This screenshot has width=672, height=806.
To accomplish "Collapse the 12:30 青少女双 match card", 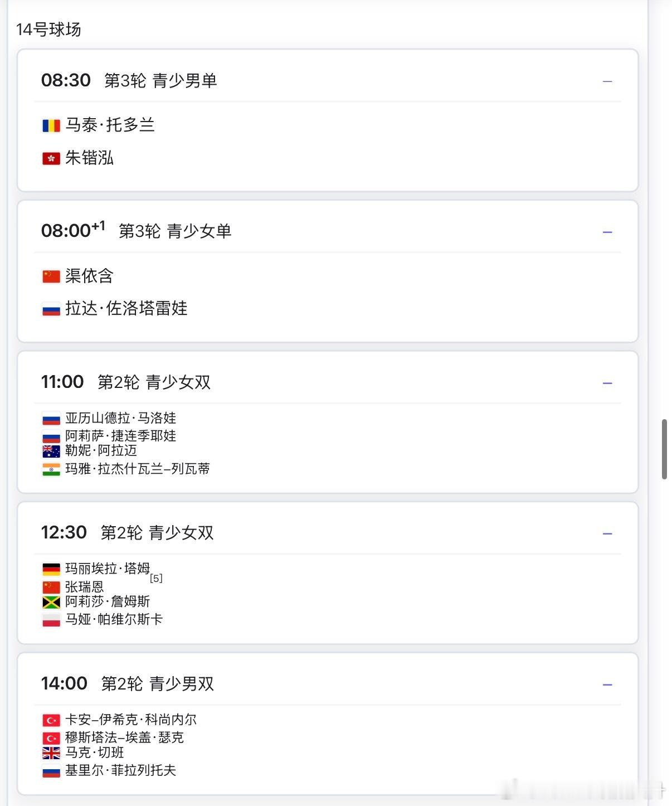I will pyautogui.click(x=607, y=533).
